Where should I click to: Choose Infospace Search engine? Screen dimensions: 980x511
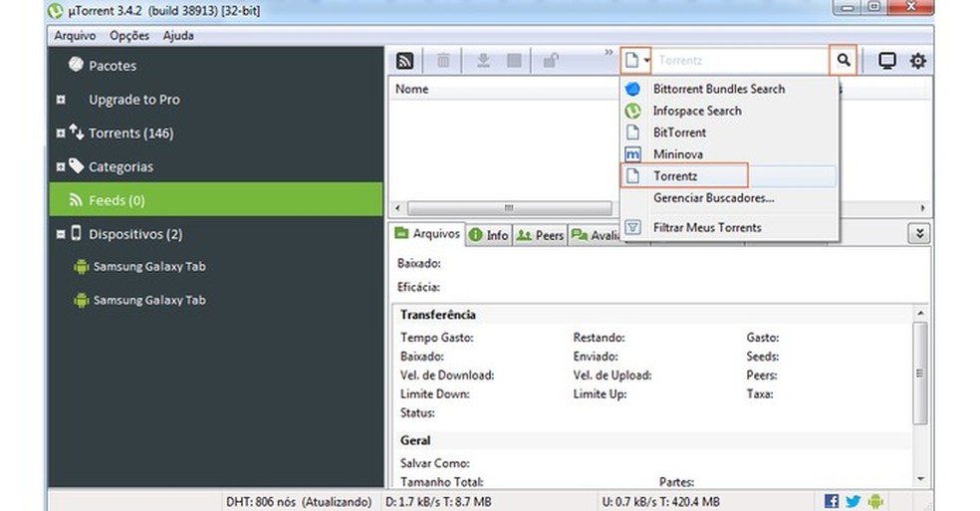(x=730, y=111)
